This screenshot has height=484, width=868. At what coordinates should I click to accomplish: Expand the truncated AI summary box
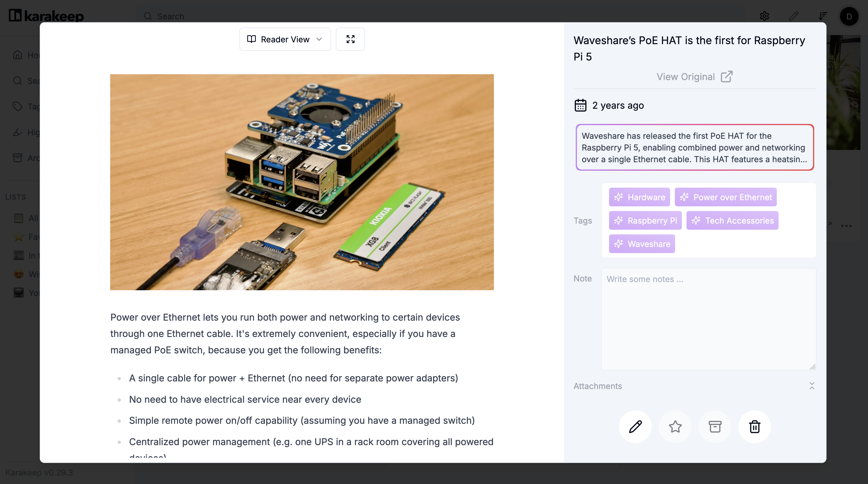click(694, 147)
